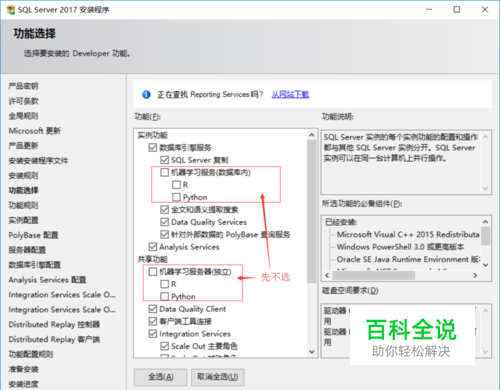
Task: Click prerequisites list scroll-right arrow
Action: coord(475,275)
